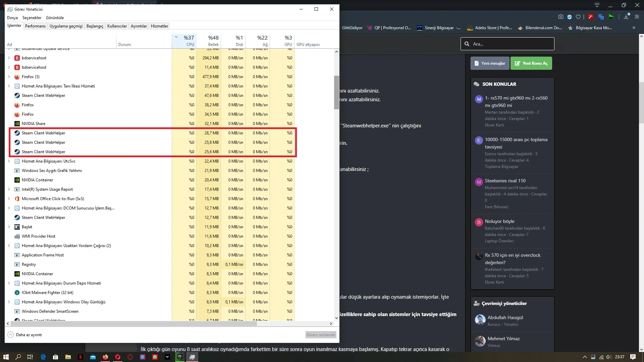Click the red magic wand extension icon
Screen dimensions: 644x362
point(590,16)
